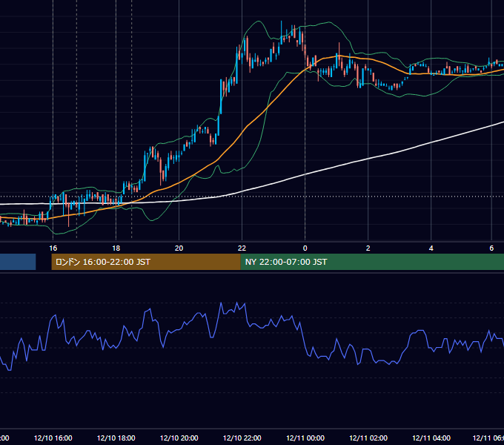Click the 4 hour label on chart axis
Screen dimensions: 504x445
pos(431,248)
